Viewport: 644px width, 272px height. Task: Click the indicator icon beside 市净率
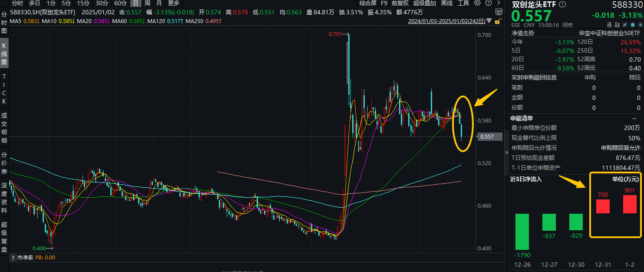tap(12, 257)
